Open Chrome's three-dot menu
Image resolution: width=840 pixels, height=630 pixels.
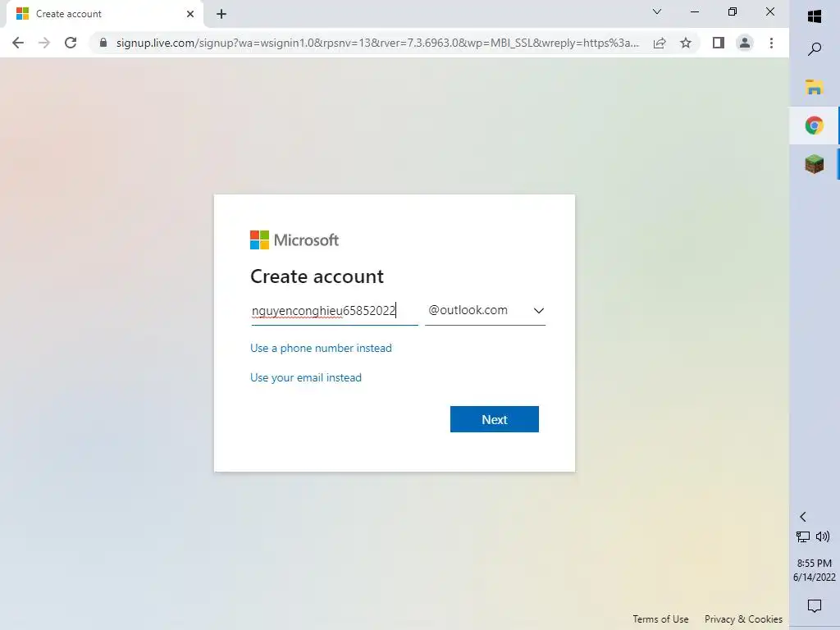pyautogui.click(x=771, y=43)
